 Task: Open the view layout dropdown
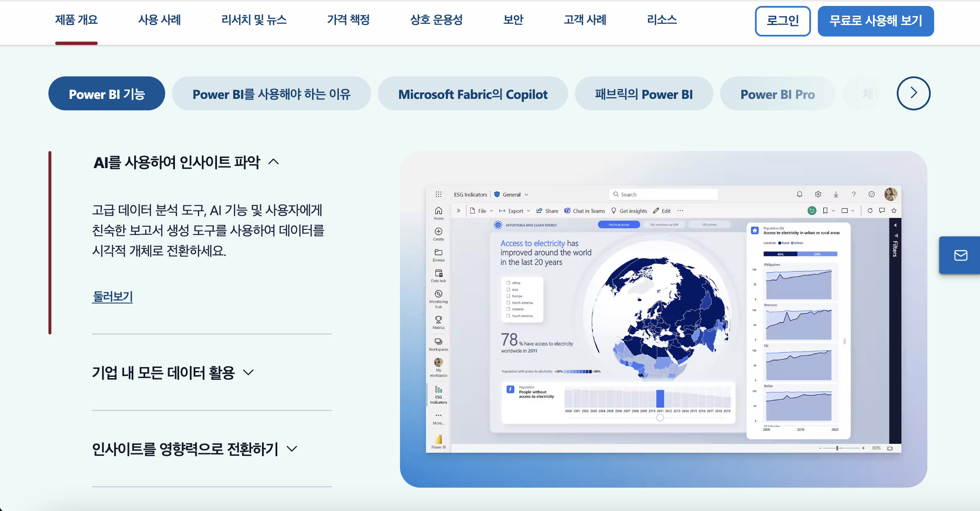point(848,211)
